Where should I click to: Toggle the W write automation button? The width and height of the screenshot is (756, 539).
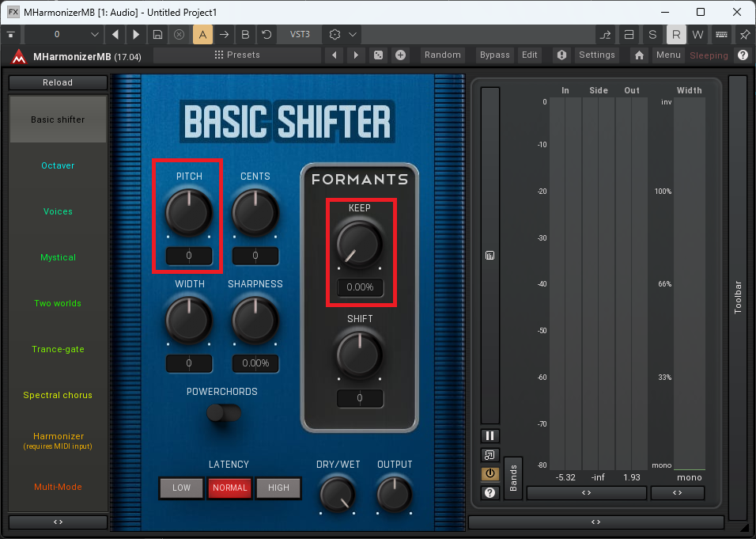click(697, 34)
